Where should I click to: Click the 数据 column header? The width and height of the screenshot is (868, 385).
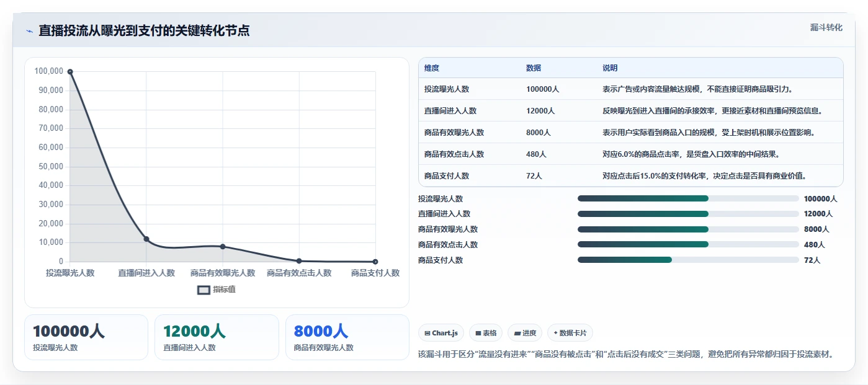pos(534,68)
